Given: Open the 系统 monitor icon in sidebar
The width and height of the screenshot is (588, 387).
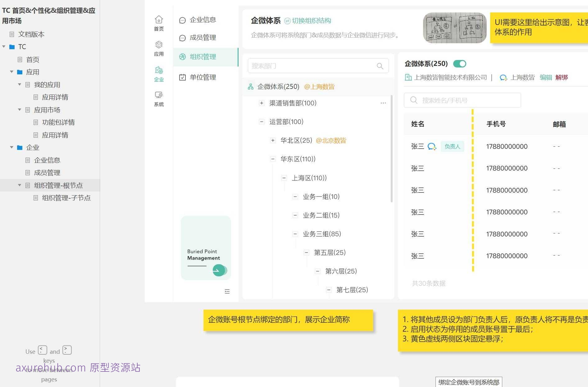Looking at the screenshot, I should click(x=159, y=95).
